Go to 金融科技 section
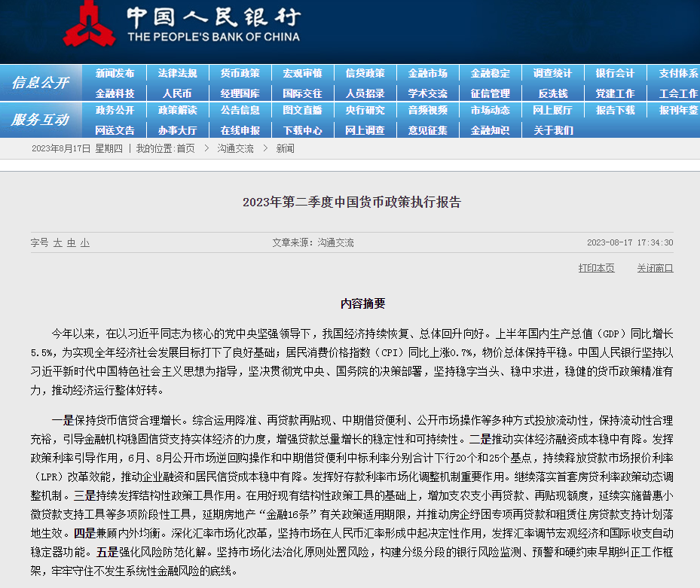Image resolution: width=700 pixels, height=588 pixels. tap(115, 93)
